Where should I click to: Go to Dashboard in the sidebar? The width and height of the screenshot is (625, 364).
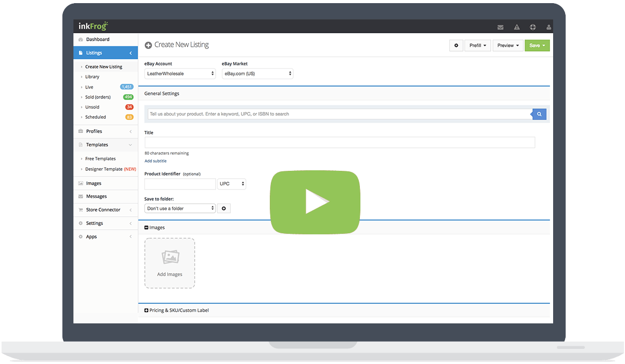pyautogui.click(x=98, y=39)
